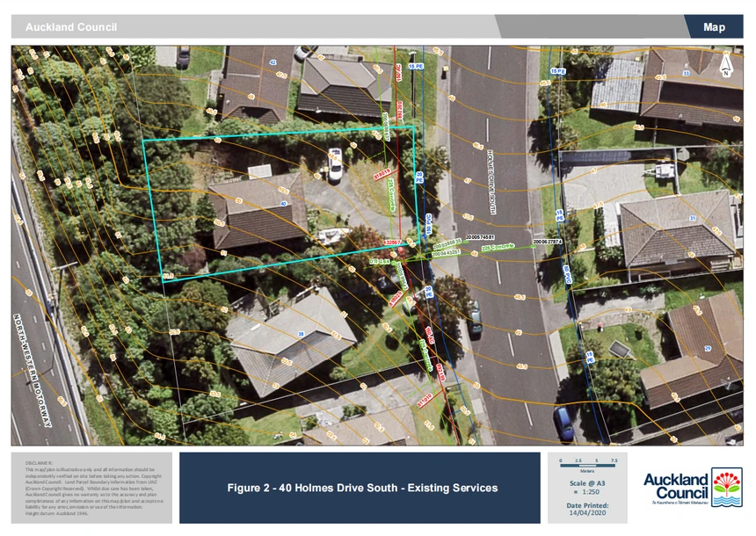Select the HOLMES DRIVE SOUTH road label
Image resolution: width=756 pixels, height=536 pixels.
[491, 182]
